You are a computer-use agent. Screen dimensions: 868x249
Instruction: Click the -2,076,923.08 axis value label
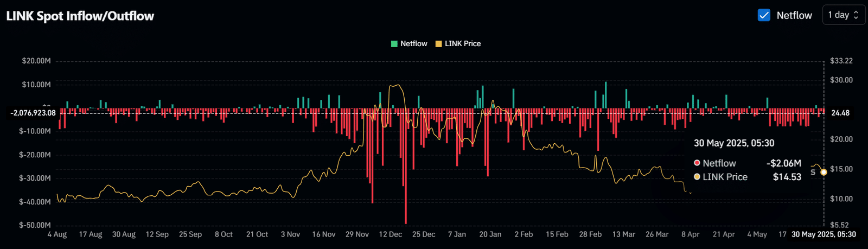[33, 113]
